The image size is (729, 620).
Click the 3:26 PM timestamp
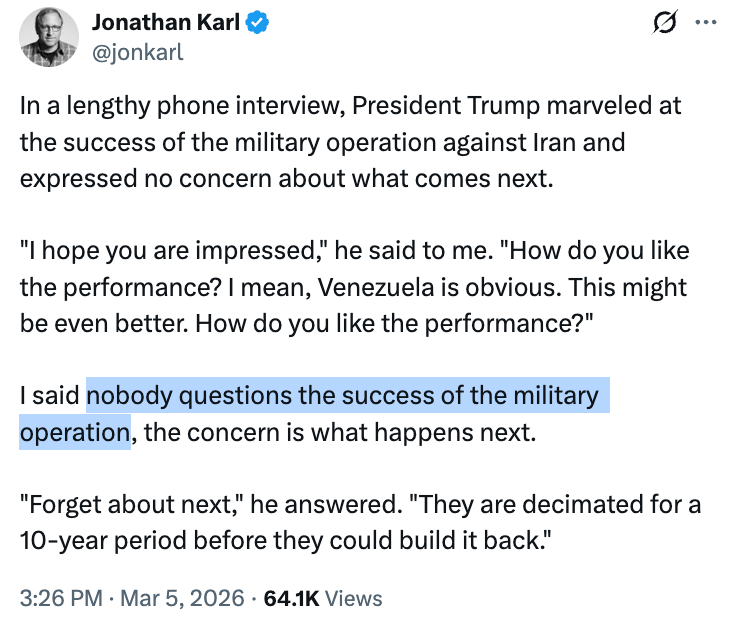[62, 598]
